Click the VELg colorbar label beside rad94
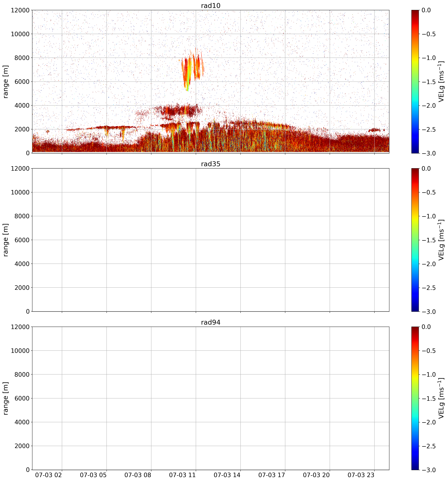 coord(441,398)
